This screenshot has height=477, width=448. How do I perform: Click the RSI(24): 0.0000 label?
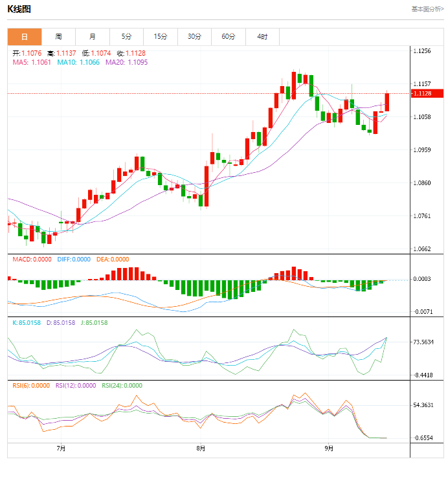click(122, 386)
